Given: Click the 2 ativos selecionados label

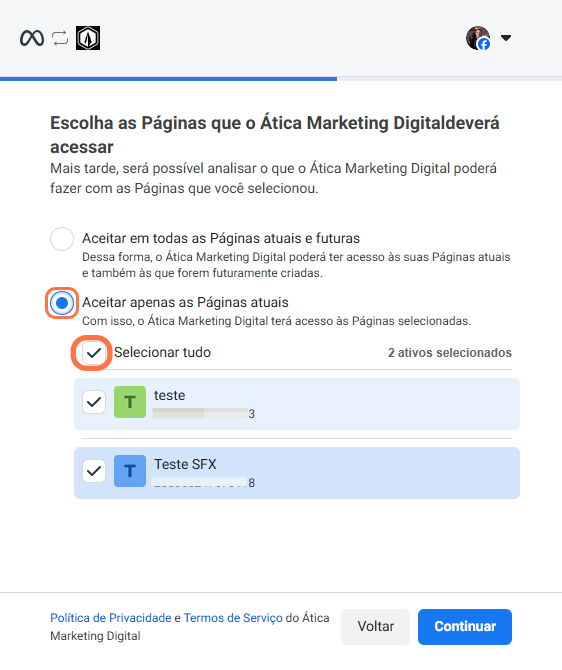Looking at the screenshot, I should coord(450,353).
